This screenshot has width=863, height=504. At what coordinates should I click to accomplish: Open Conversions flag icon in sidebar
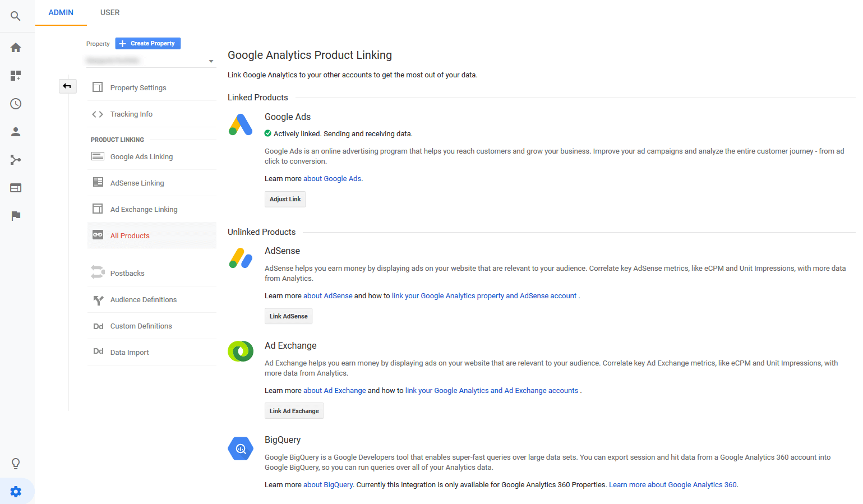16,216
